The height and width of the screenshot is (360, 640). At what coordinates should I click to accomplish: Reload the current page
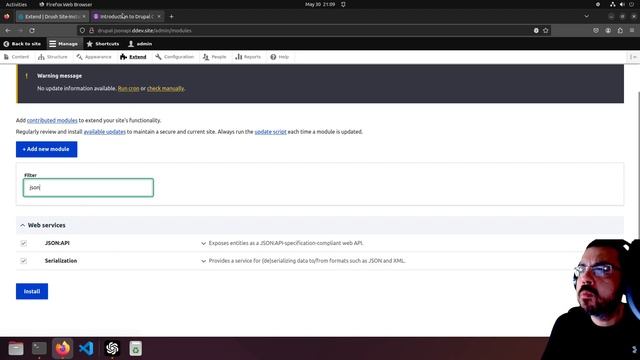coord(32,30)
